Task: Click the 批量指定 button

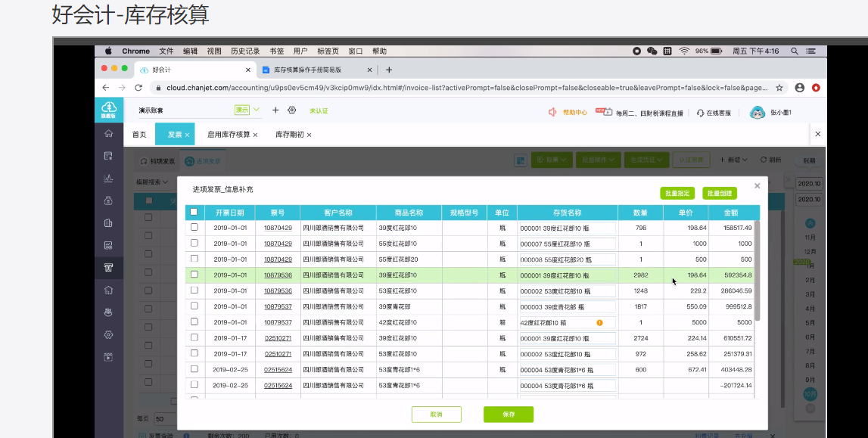Action: pyautogui.click(x=677, y=193)
